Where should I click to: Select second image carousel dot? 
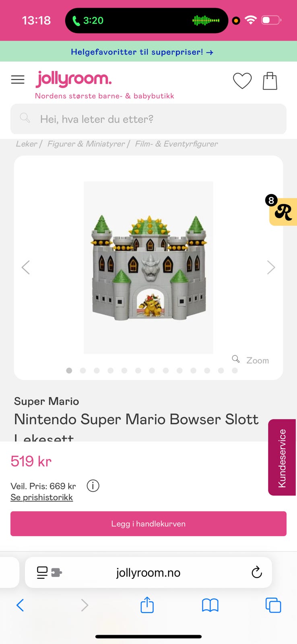83,371
